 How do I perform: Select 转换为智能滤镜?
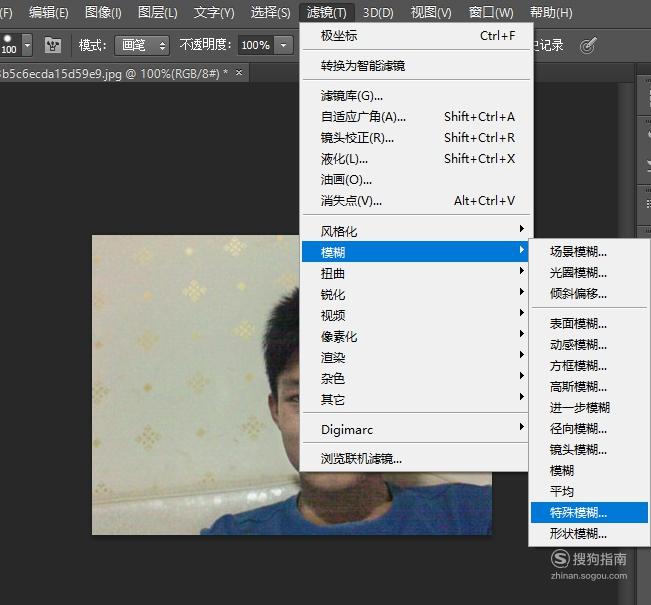pos(417,66)
